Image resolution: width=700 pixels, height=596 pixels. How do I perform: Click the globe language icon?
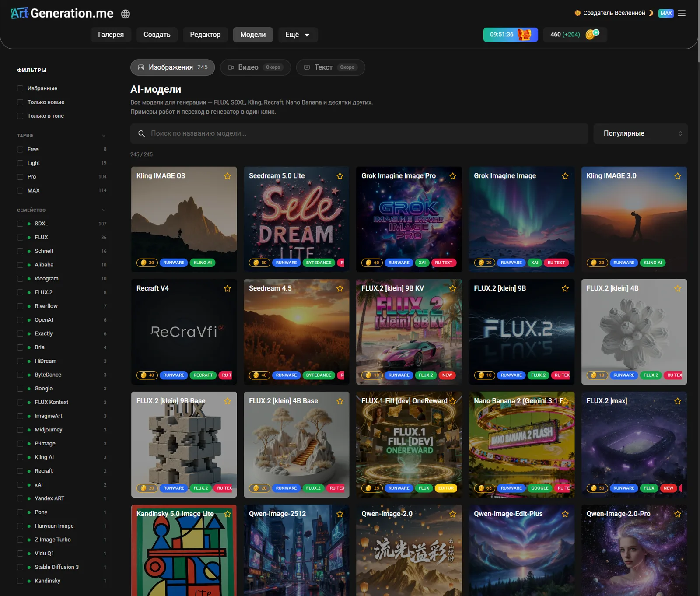[x=126, y=14]
